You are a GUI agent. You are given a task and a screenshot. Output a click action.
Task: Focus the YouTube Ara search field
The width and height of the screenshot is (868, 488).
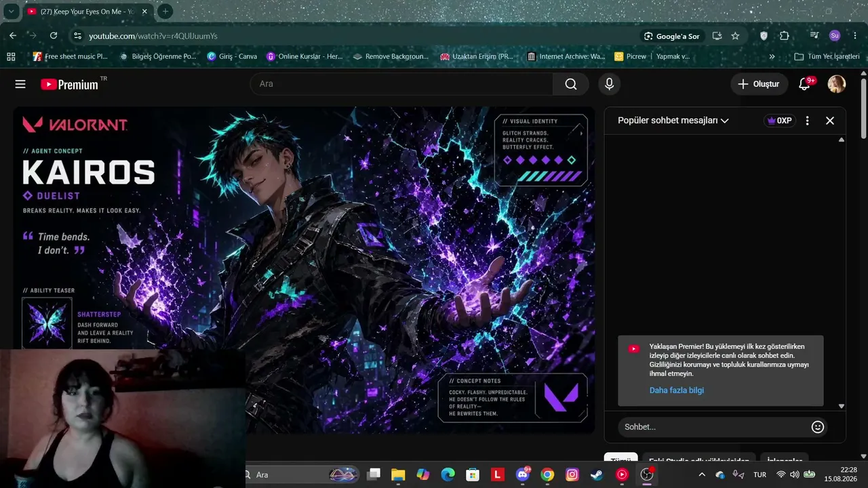402,84
